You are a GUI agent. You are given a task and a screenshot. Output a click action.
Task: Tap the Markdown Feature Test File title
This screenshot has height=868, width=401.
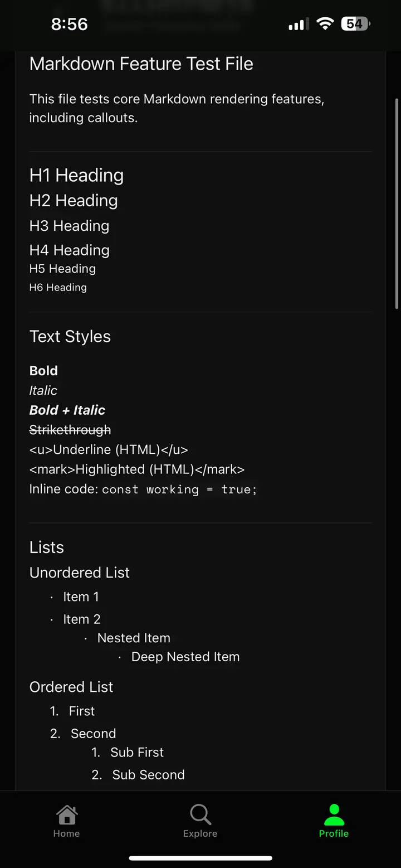[x=141, y=64]
